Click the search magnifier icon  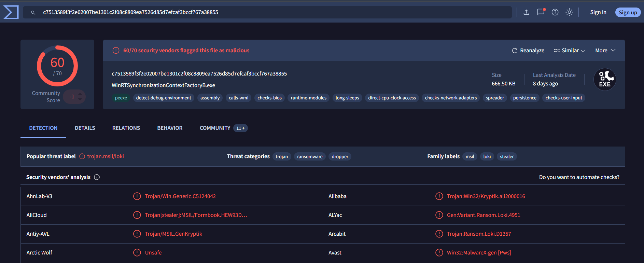tap(33, 13)
